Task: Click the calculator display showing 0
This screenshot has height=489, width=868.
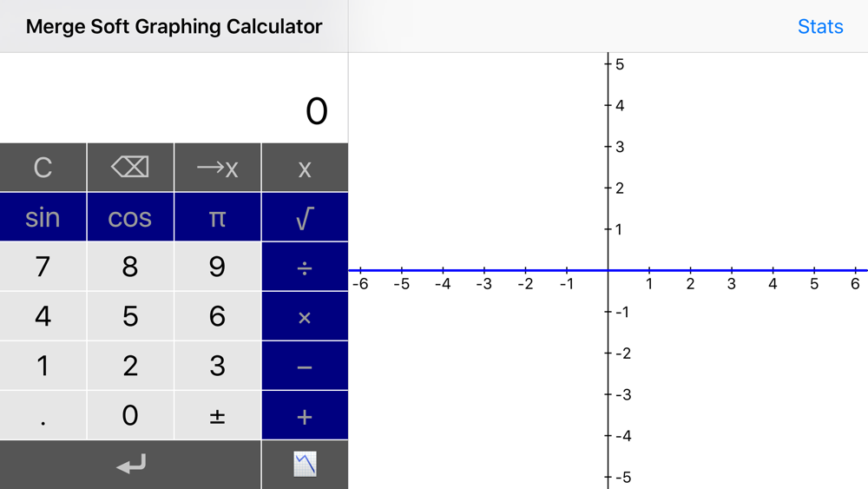Action: pyautogui.click(x=174, y=98)
